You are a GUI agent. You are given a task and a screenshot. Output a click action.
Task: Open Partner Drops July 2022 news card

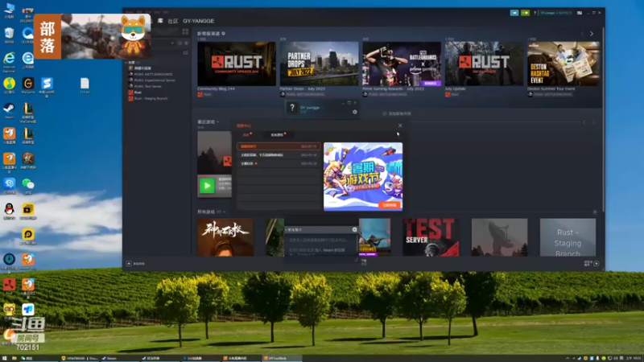point(319,64)
